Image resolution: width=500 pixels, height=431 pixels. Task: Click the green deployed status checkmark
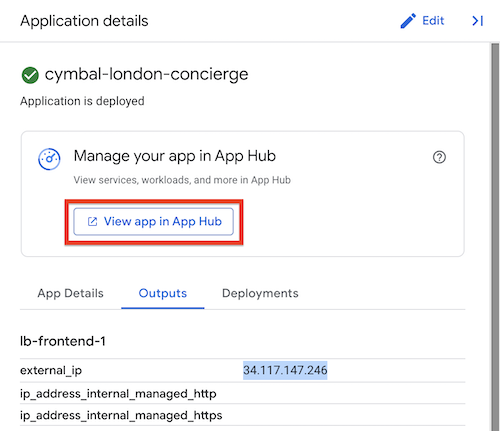click(30, 75)
